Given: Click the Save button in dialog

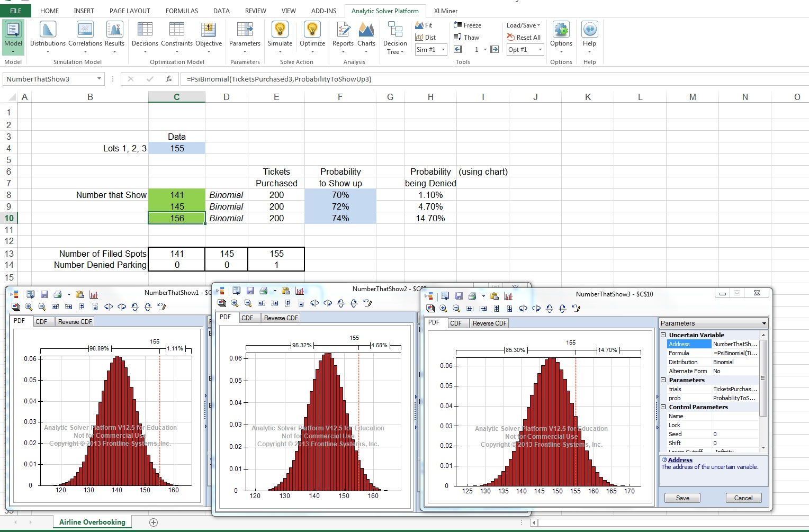Looking at the screenshot, I should click(682, 498).
